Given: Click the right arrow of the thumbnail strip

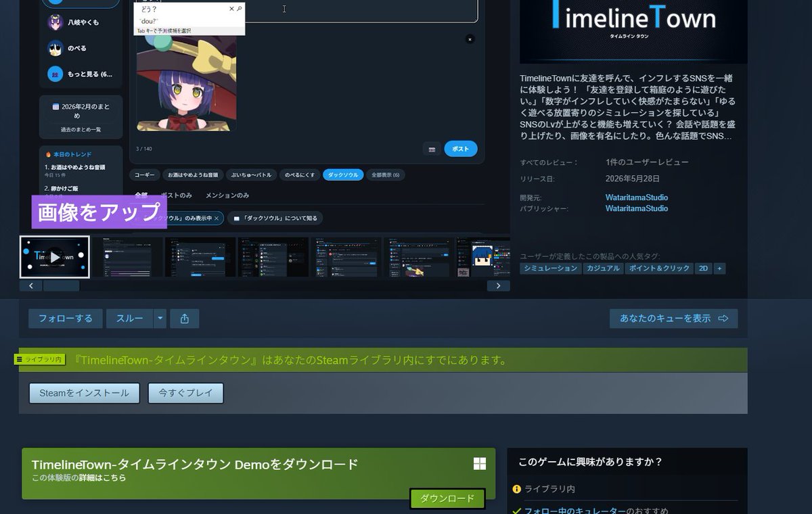Looking at the screenshot, I should (x=499, y=286).
